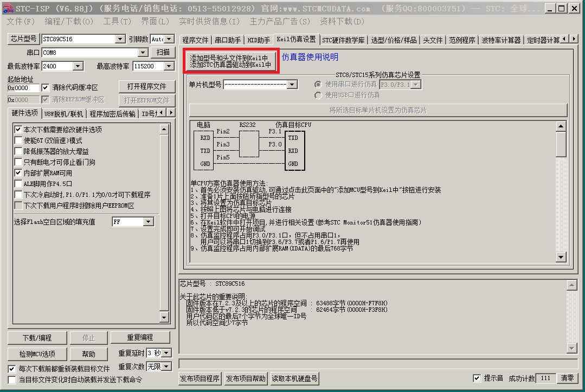This screenshot has height=392, width=585.
Task: Switch to 选型/价格/样品 tab
Action: pyautogui.click(x=394, y=40)
